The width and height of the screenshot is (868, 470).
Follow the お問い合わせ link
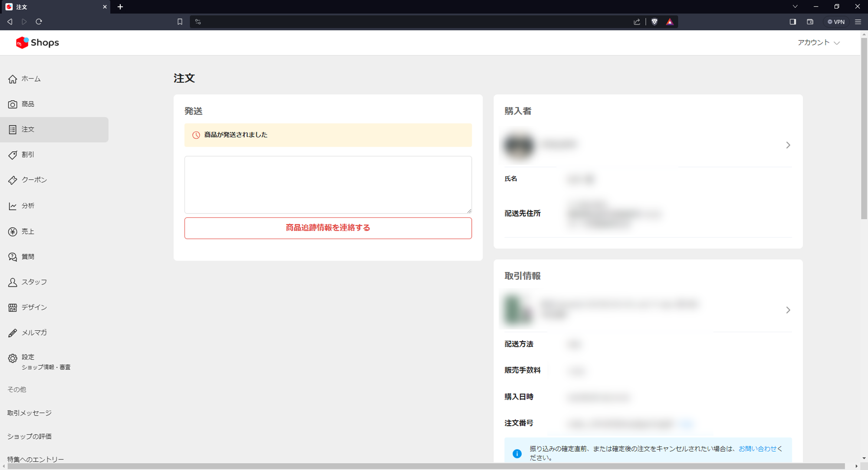pos(757,449)
